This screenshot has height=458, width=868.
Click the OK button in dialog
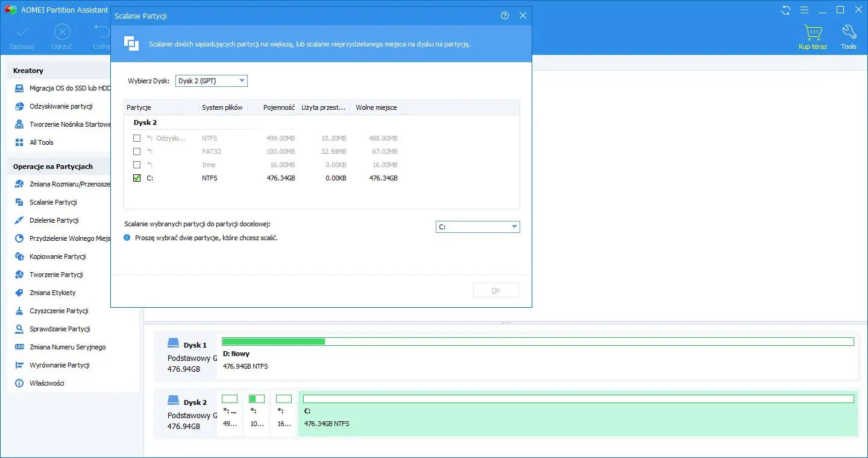point(495,290)
